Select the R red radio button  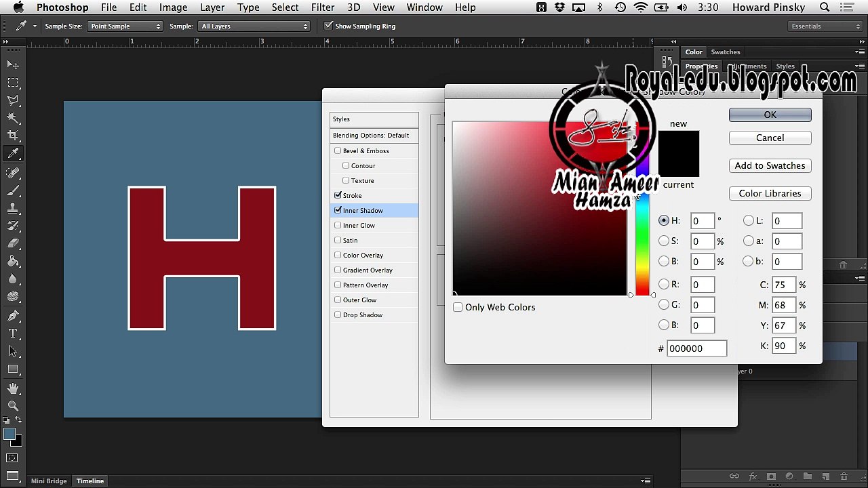click(x=664, y=284)
